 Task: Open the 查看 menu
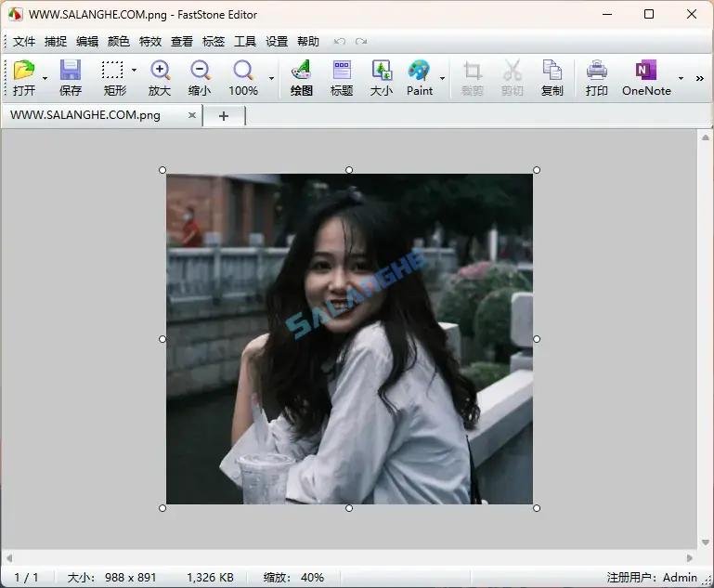[x=182, y=42]
